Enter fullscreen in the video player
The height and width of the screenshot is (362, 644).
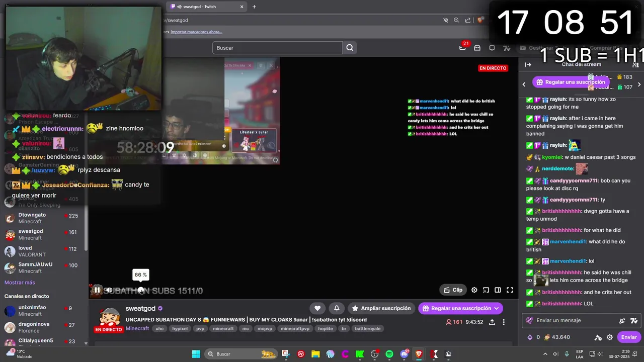[510, 290]
